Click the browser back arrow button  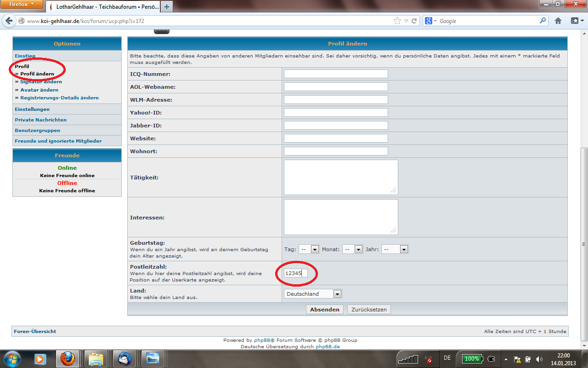click(x=9, y=21)
